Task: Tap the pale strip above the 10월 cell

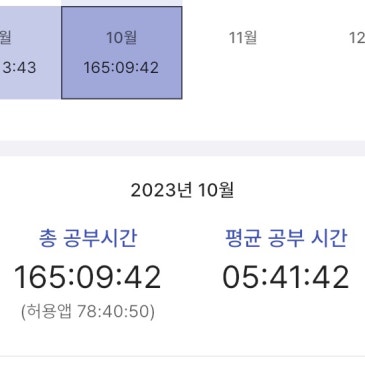Action: click(122, 3)
